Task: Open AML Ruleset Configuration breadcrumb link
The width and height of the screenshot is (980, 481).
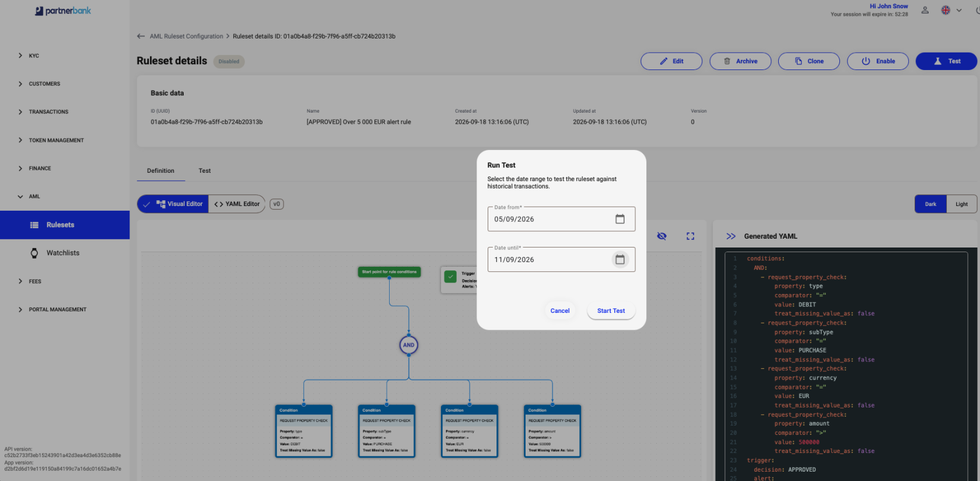Action: coord(186,36)
